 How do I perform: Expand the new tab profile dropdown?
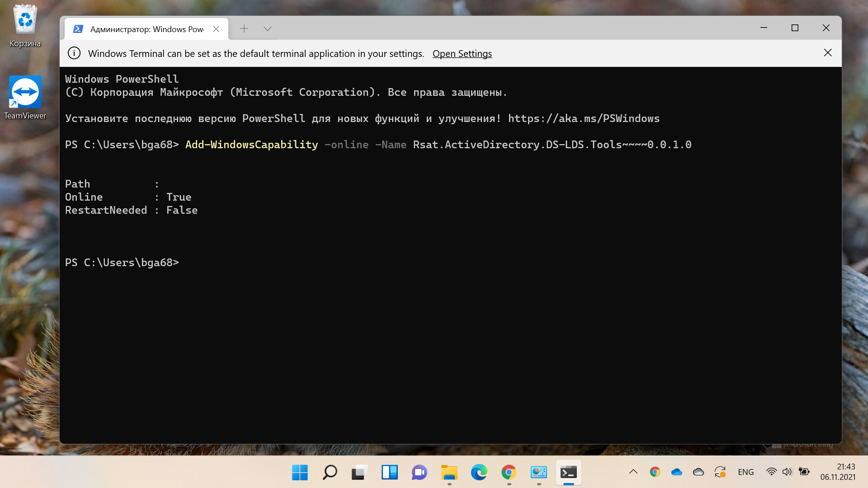268,29
